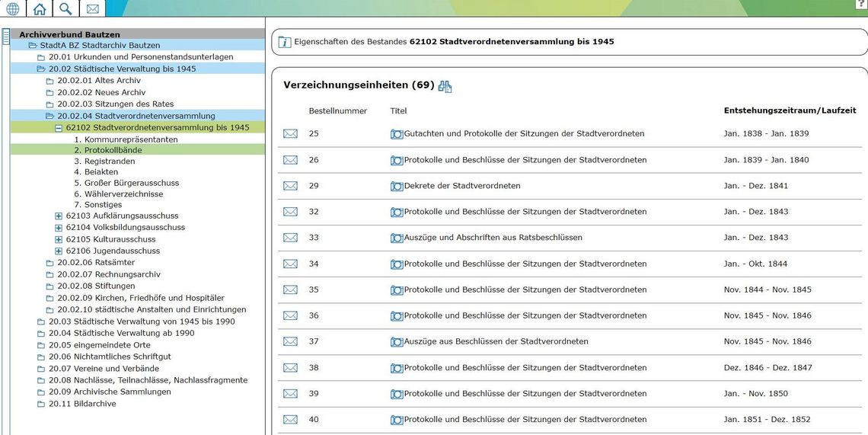Collapse the 62102 Stadtverordnetenversammlung node

point(59,128)
